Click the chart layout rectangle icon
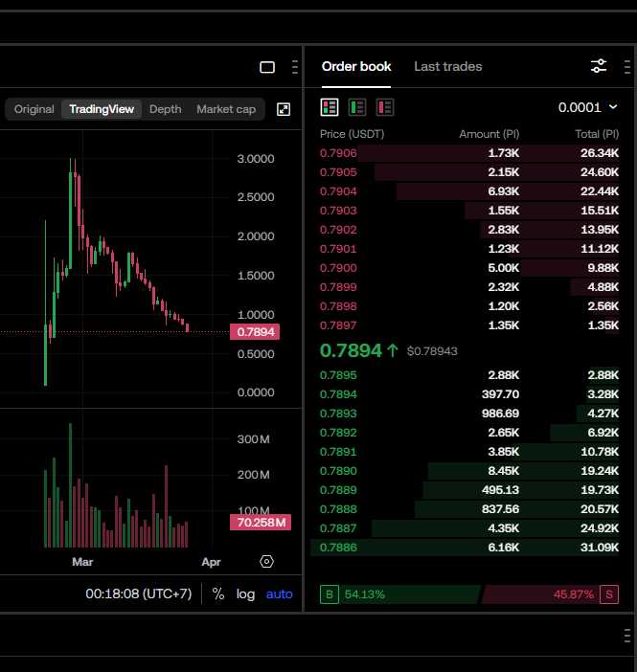Viewport: 637px width, 672px height. click(267, 67)
